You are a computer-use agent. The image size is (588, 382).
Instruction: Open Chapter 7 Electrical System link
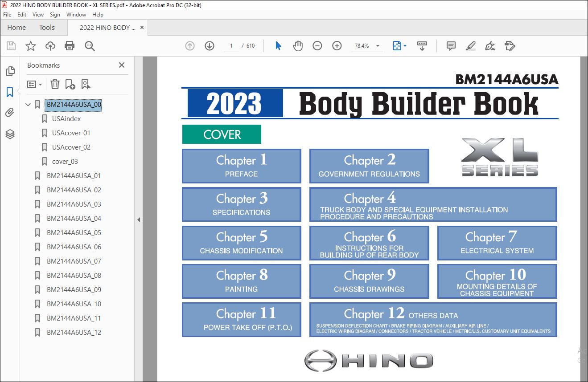click(497, 243)
